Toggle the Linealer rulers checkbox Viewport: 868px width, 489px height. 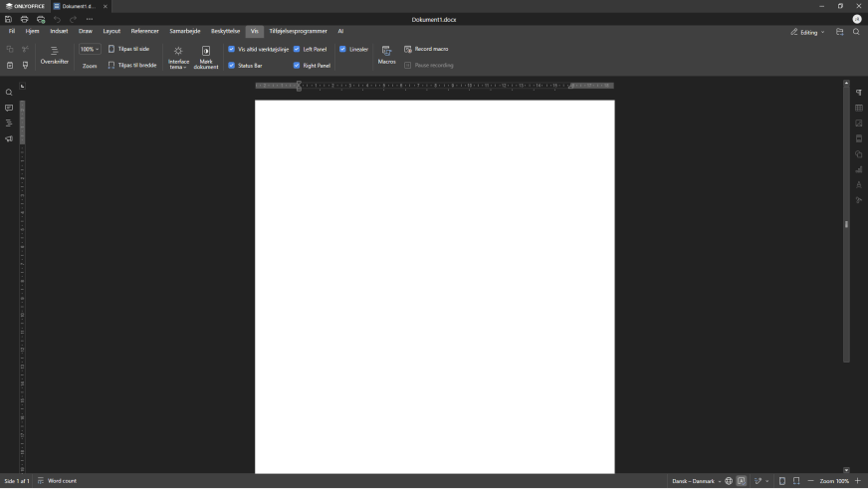[x=342, y=49]
